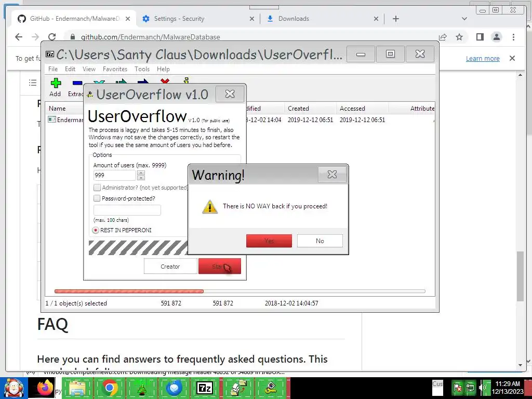
Task: Choose No in the Warning dialog
Action: (320, 241)
